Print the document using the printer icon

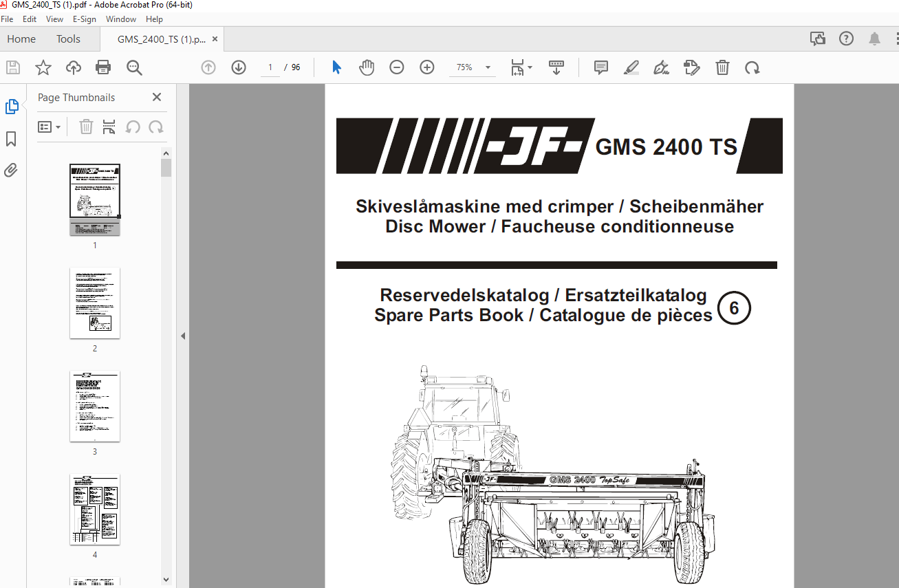click(103, 67)
